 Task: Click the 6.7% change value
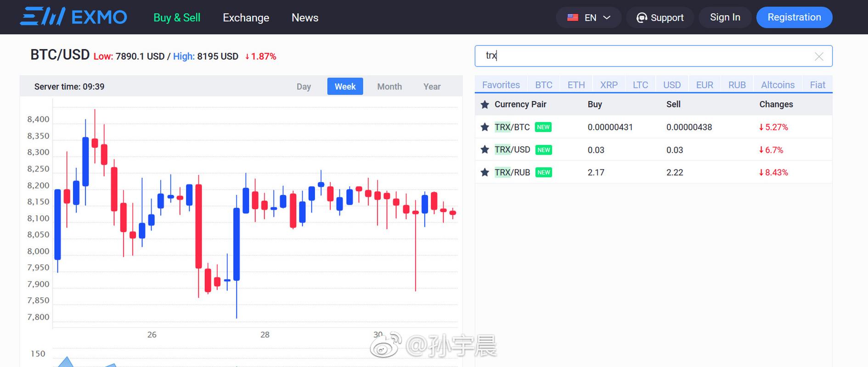click(x=771, y=150)
